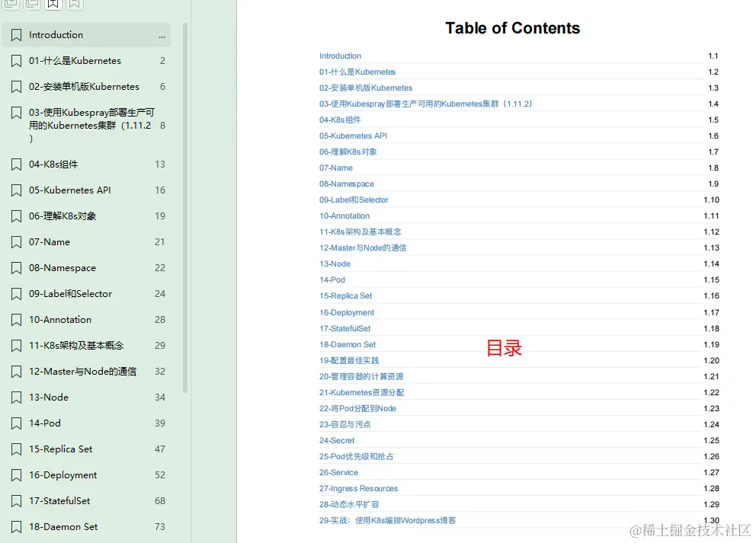Click bookmark icon beside 06-理解K8s对象
756x543 pixels.
(x=17, y=216)
